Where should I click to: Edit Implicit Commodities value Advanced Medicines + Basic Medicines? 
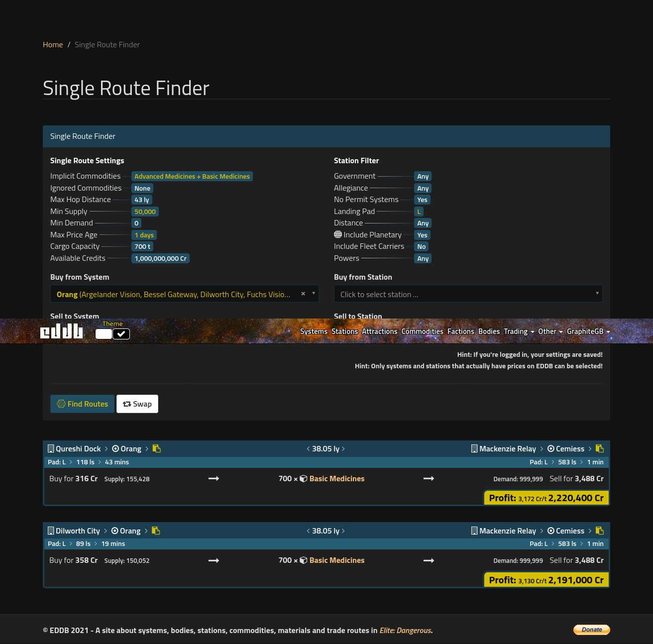point(192,176)
